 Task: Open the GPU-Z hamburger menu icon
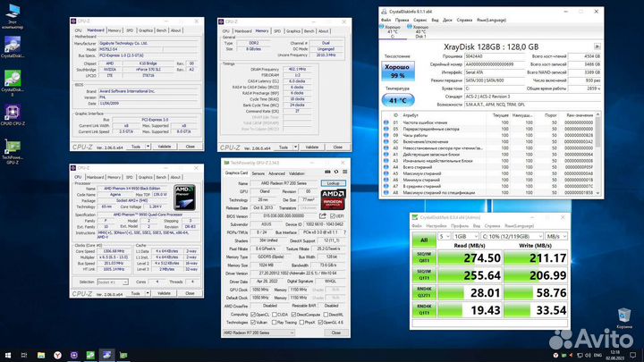[x=344, y=172]
